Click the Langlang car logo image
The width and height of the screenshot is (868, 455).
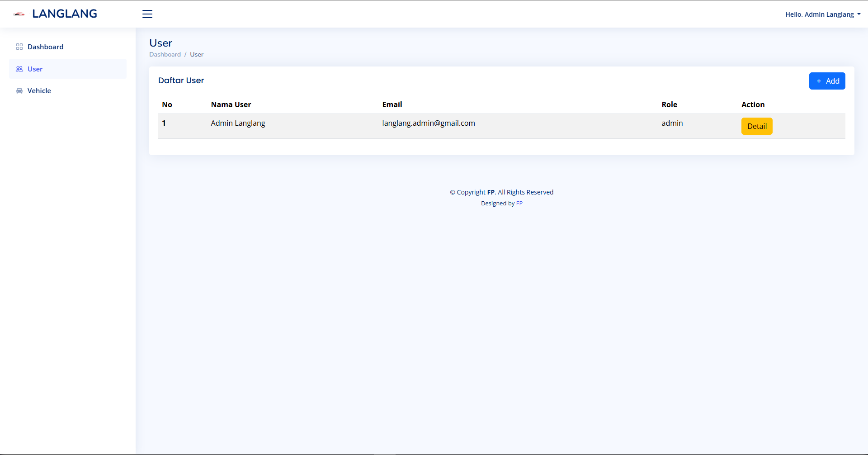[19, 14]
